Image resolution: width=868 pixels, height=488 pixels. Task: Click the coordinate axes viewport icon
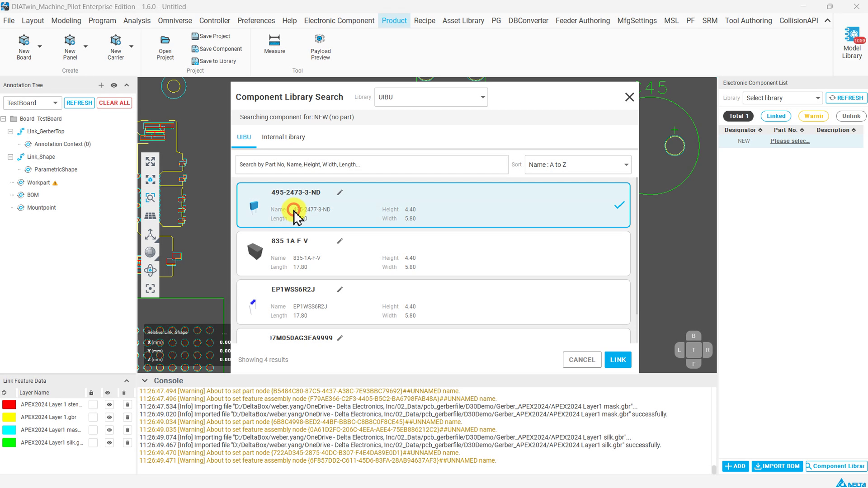click(150, 234)
